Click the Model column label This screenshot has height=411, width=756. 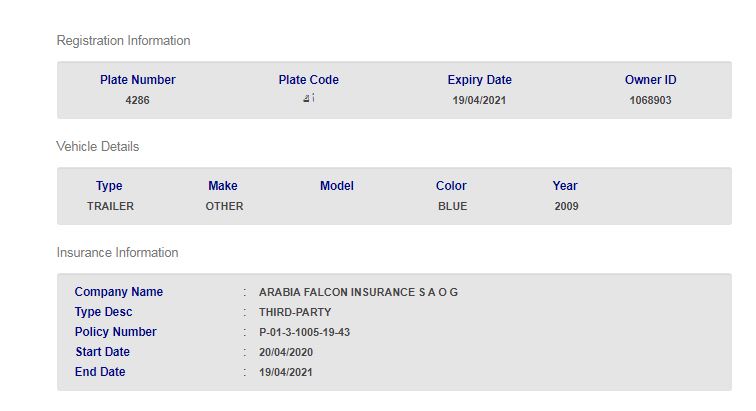point(337,186)
